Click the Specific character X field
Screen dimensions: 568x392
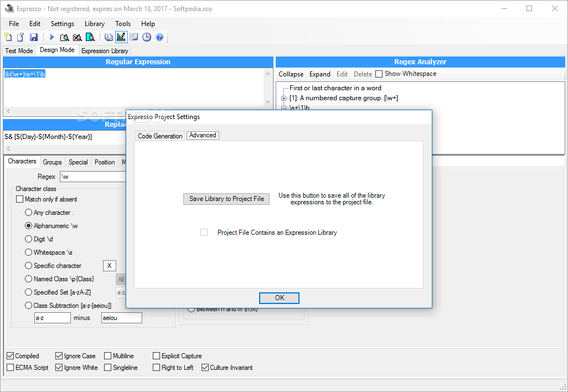(110, 266)
